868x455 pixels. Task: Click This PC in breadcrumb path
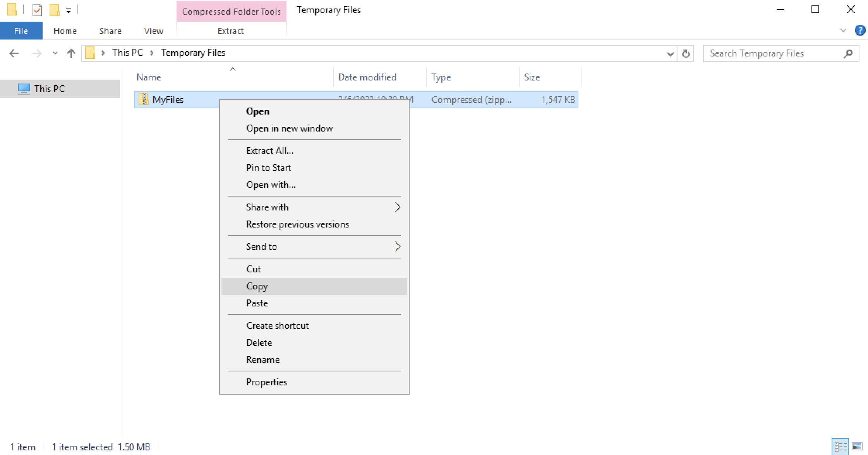click(x=127, y=53)
